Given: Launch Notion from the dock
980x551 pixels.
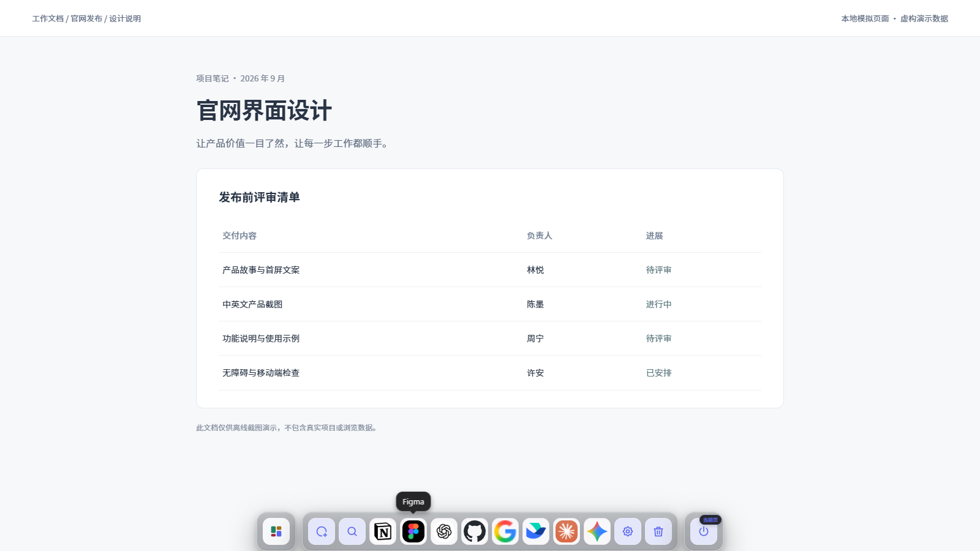Looking at the screenshot, I should [x=383, y=531].
